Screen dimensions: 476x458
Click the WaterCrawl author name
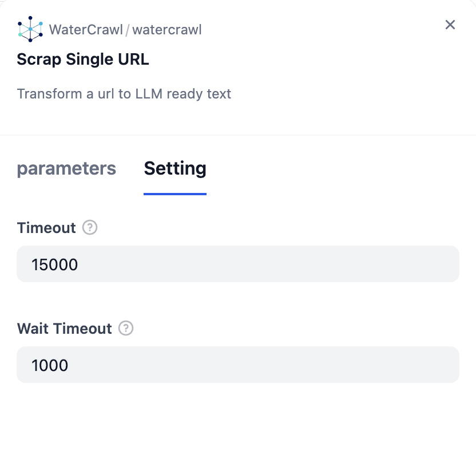(x=86, y=30)
